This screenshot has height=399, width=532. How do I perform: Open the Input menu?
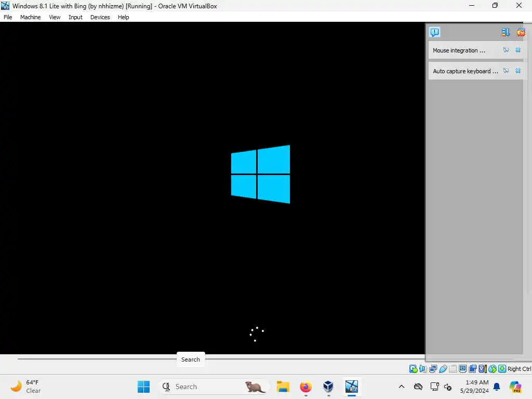click(x=75, y=17)
